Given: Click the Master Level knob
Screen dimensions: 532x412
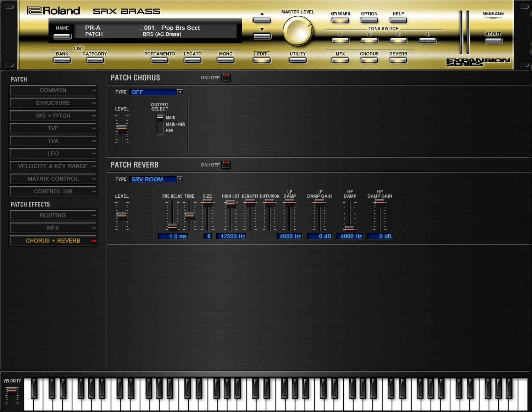Looking at the screenshot, I should tap(298, 31).
